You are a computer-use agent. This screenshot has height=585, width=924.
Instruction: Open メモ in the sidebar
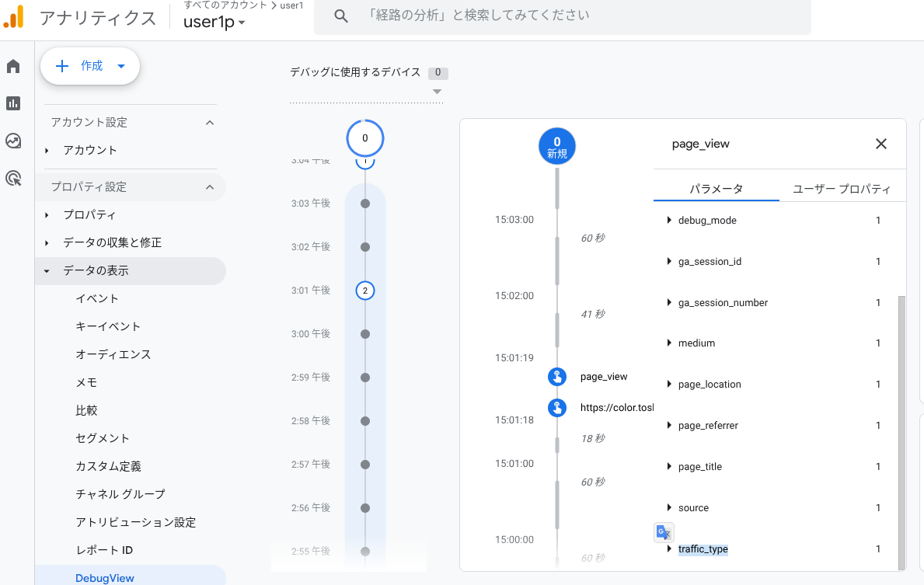(x=86, y=382)
